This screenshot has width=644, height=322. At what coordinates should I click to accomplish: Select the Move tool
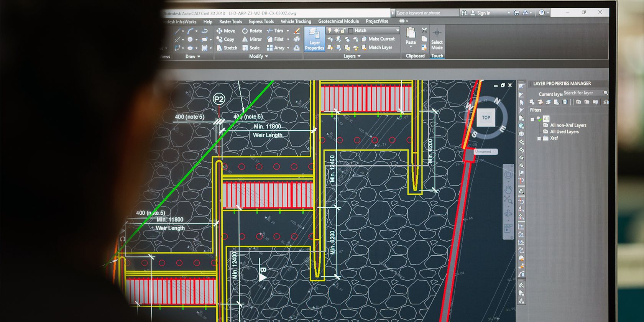coord(225,31)
